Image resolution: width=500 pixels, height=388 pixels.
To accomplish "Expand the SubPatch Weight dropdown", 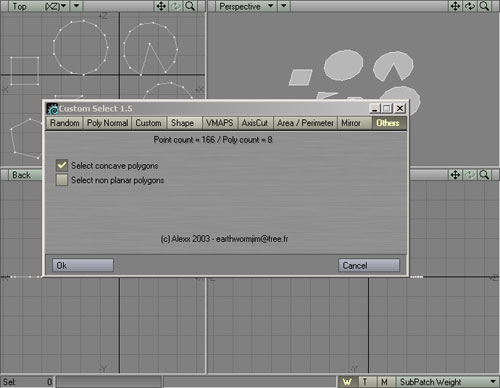I will click(447, 382).
